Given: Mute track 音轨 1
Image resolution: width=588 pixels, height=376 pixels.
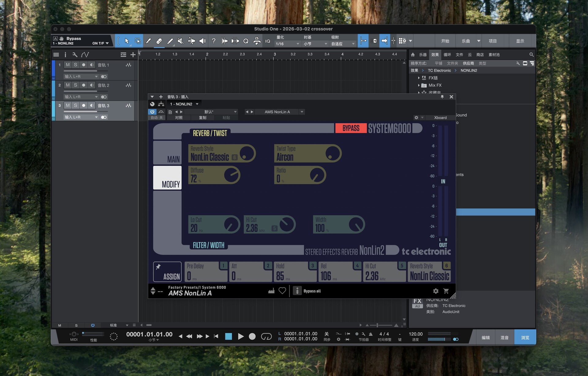Looking at the screenshot, I should point(68,65).
